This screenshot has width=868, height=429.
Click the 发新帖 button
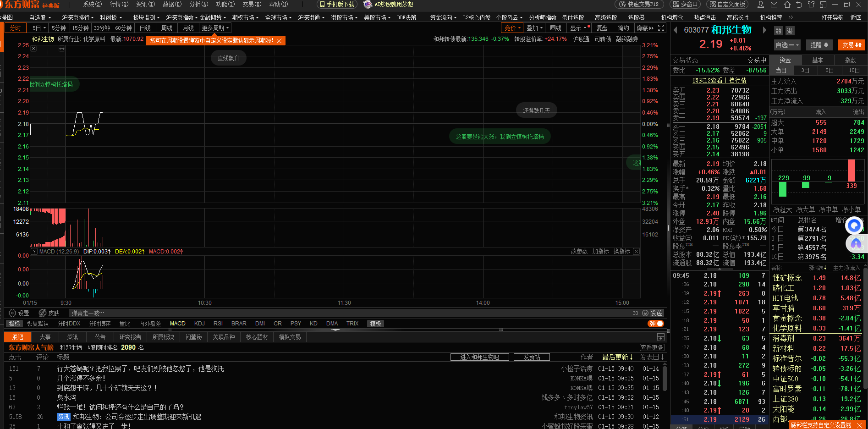pos(532,357)
